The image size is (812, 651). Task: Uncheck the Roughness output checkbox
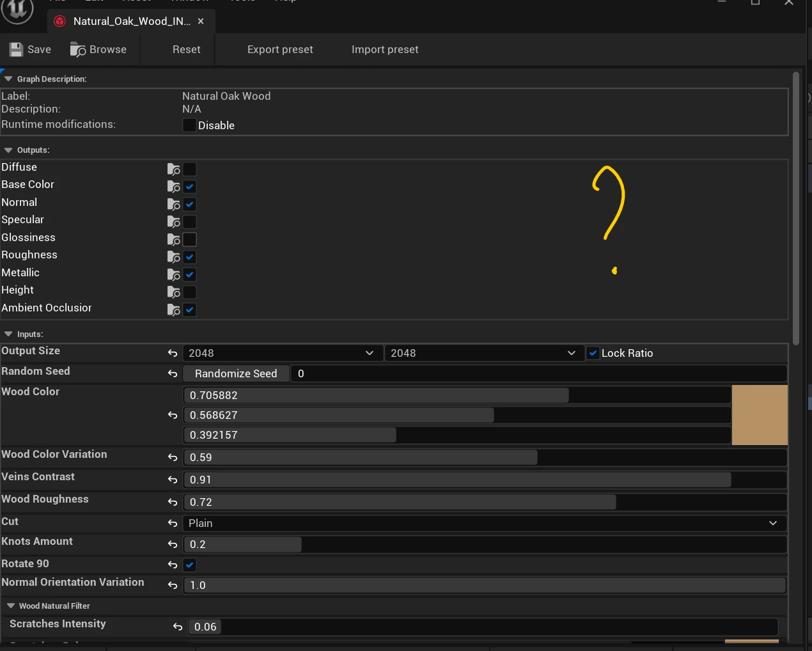point(189,257)
